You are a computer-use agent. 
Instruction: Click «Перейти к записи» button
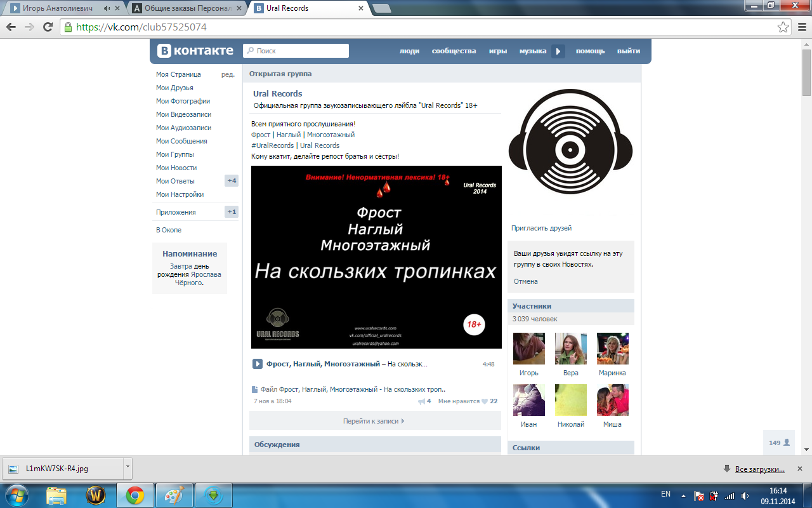tap(374, 421)
